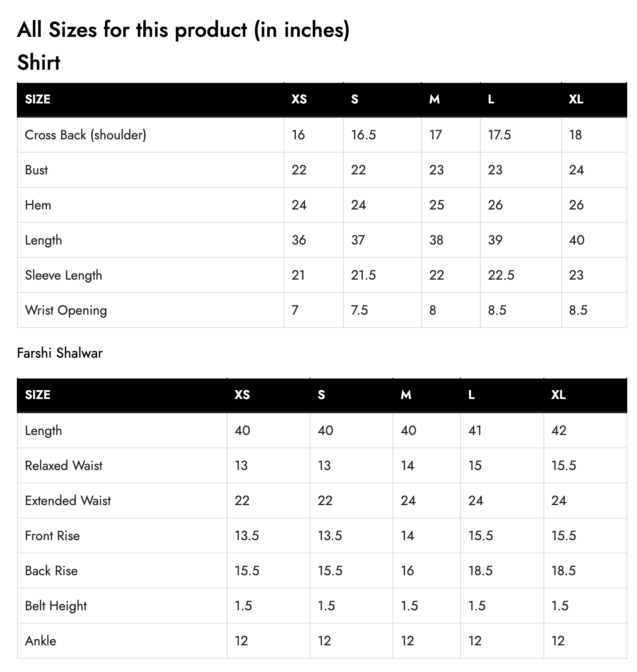This screenshot has width=637, height=672.
Task: Click the Ankle row label
Action: 41,640
